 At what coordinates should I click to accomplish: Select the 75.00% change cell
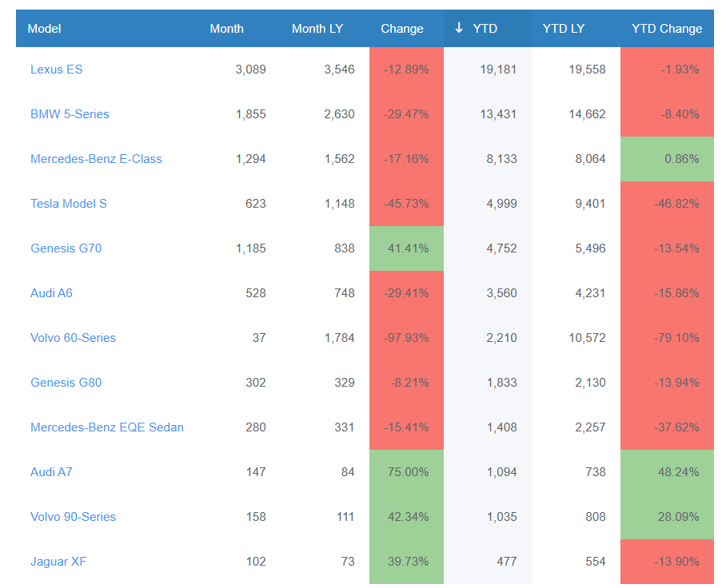pos(407,472)
